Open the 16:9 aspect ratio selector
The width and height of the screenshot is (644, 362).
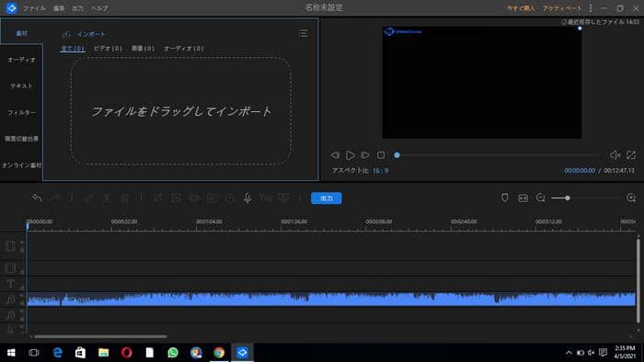381,171
